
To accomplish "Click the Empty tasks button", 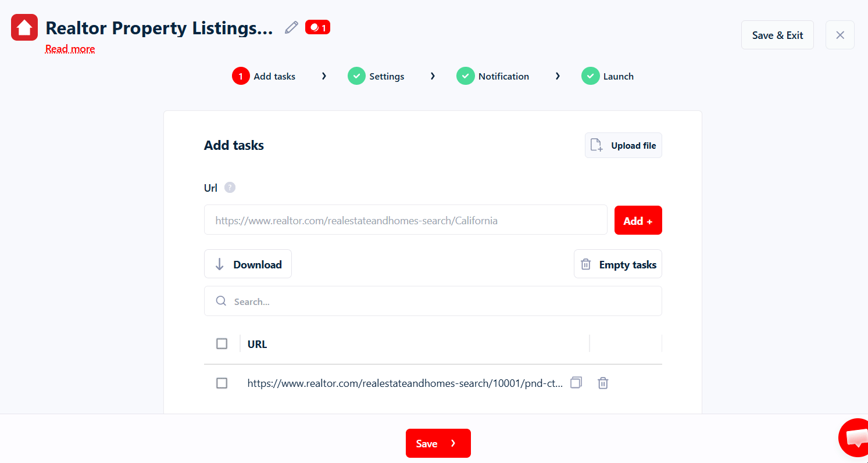I will (618, 264).
